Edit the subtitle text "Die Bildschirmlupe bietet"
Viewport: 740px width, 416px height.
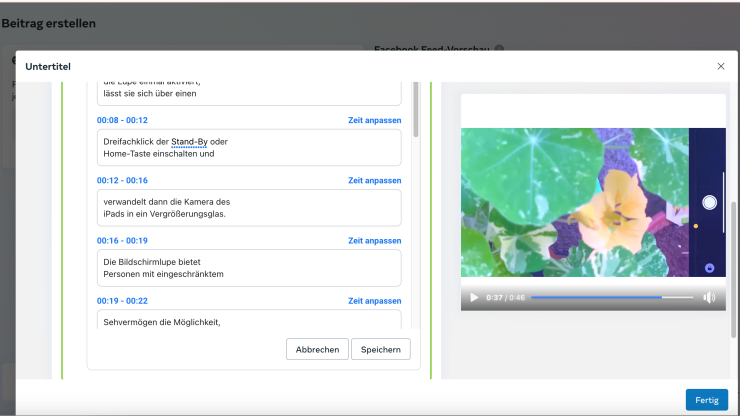pos(249,268)
